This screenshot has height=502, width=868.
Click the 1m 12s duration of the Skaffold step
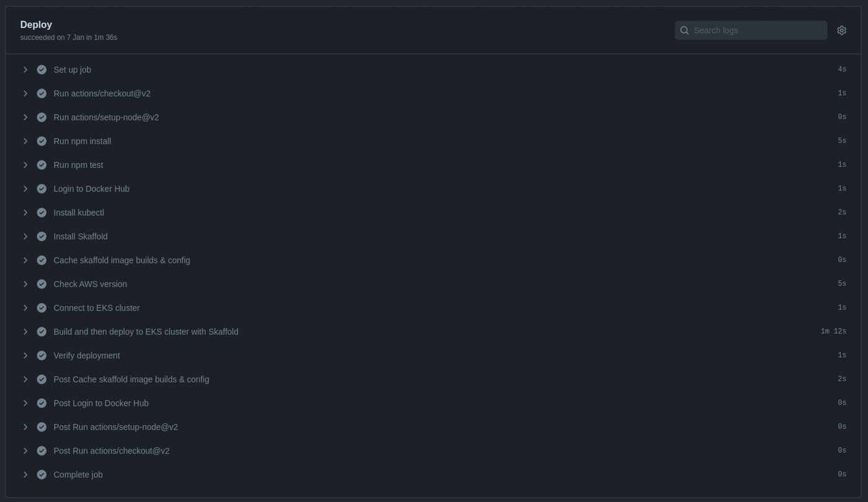[833, 331]
